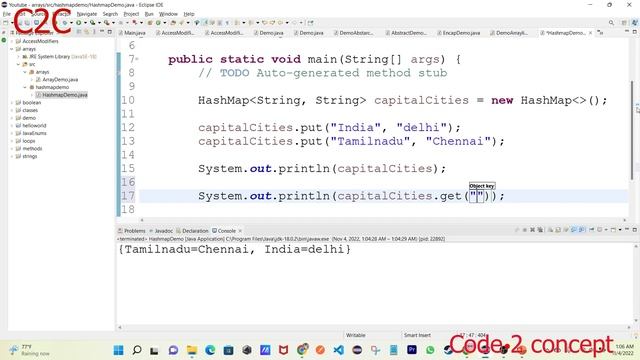This screenshot has width=640, height=360.
Task: Select the helloworld project
Action: tap(34, 126)
